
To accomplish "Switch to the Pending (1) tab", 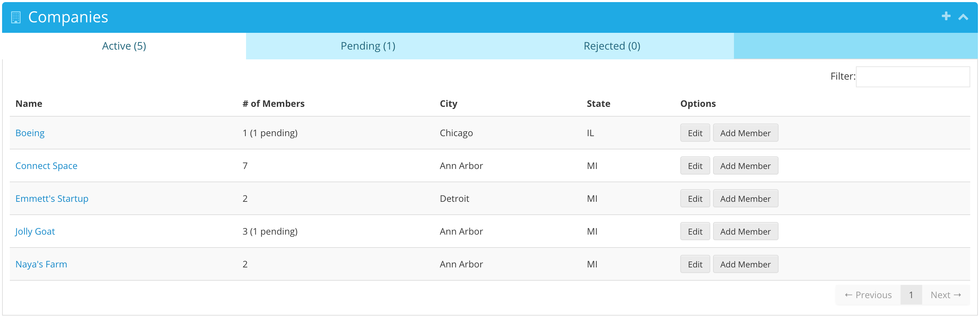I will click(367, 46).
